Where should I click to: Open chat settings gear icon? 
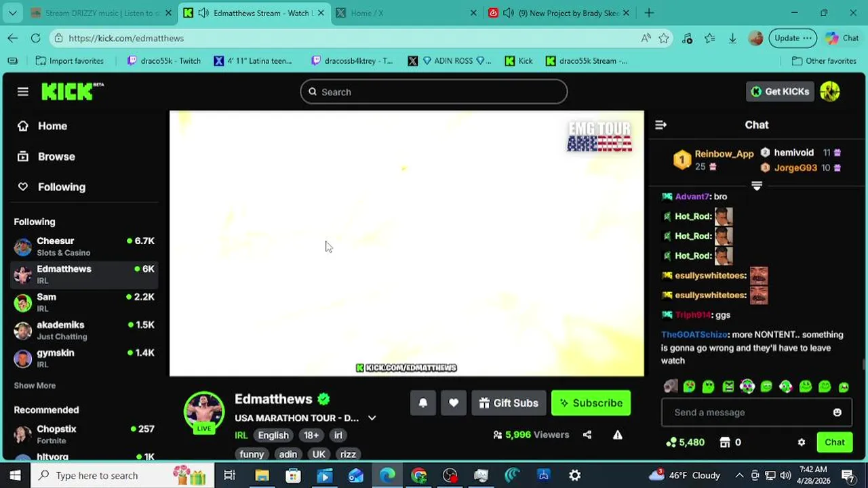(x=802, y=442)
